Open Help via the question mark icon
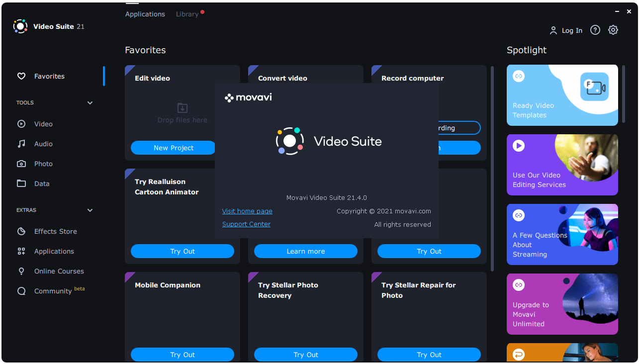Image resolution: width=639 pixels, height=364 pixels. 595,30
